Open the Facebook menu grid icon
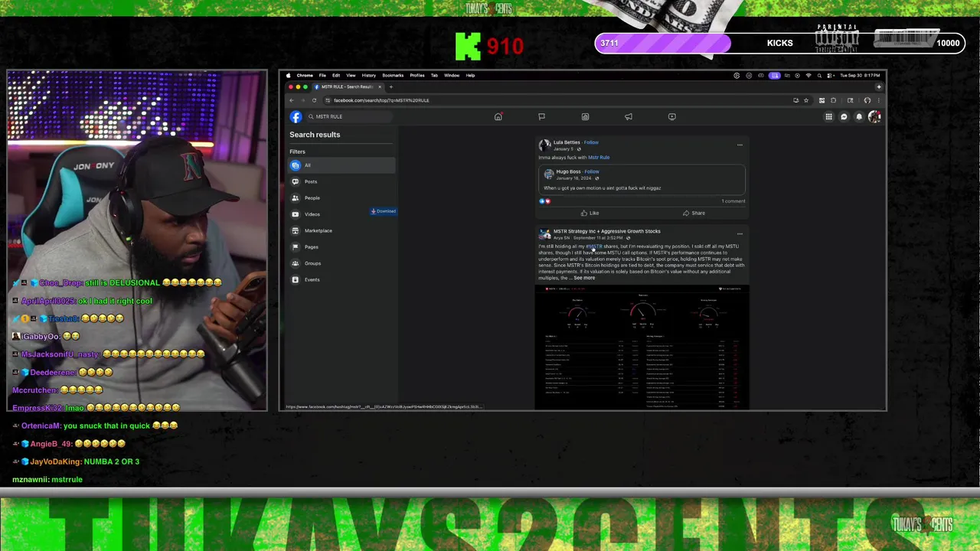The width and height of the screenshot is (980, 551). pyautogui.click(x=828, y=116)
